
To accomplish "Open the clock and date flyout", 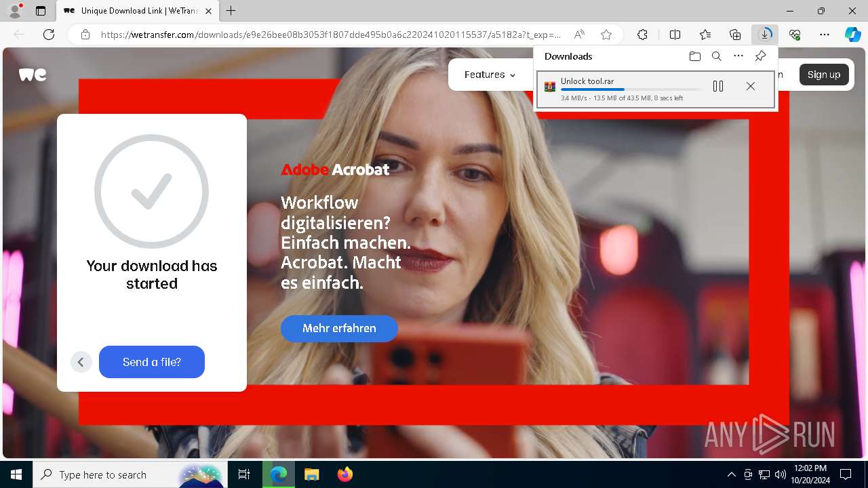I will [810, 474].
